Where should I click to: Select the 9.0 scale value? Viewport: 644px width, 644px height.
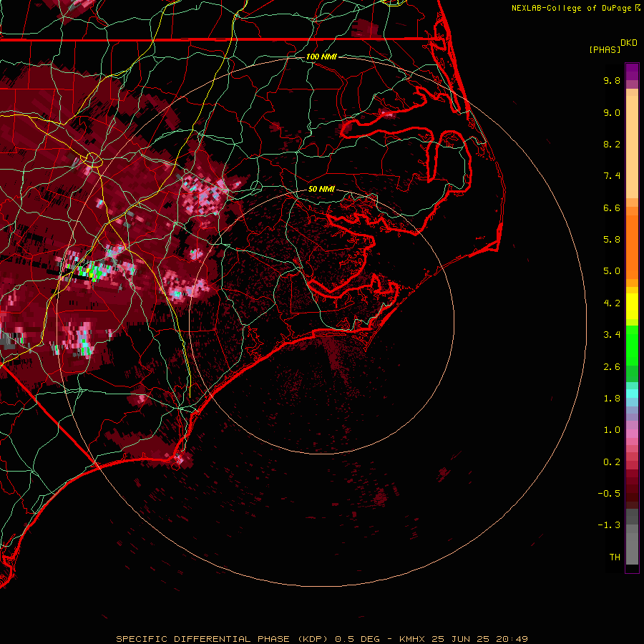(x=612, y=112)
